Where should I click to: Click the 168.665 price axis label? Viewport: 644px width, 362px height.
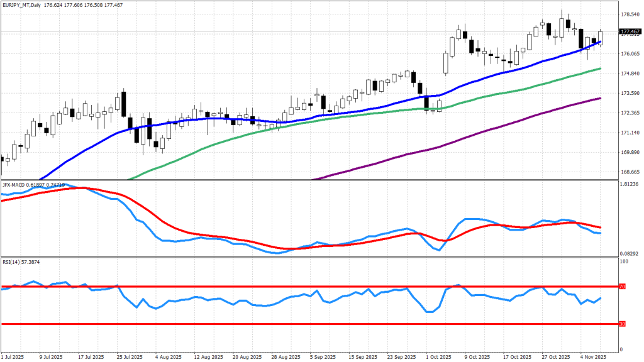630,172
